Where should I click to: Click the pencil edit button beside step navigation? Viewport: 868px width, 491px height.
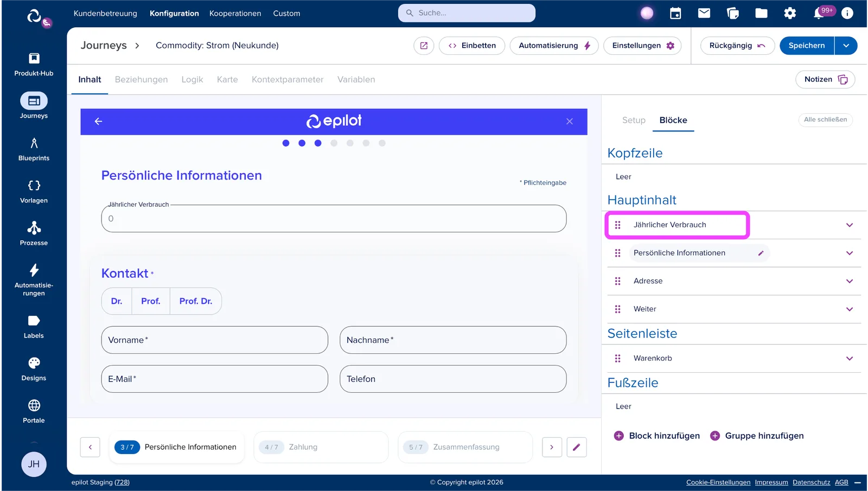point(577,447)
